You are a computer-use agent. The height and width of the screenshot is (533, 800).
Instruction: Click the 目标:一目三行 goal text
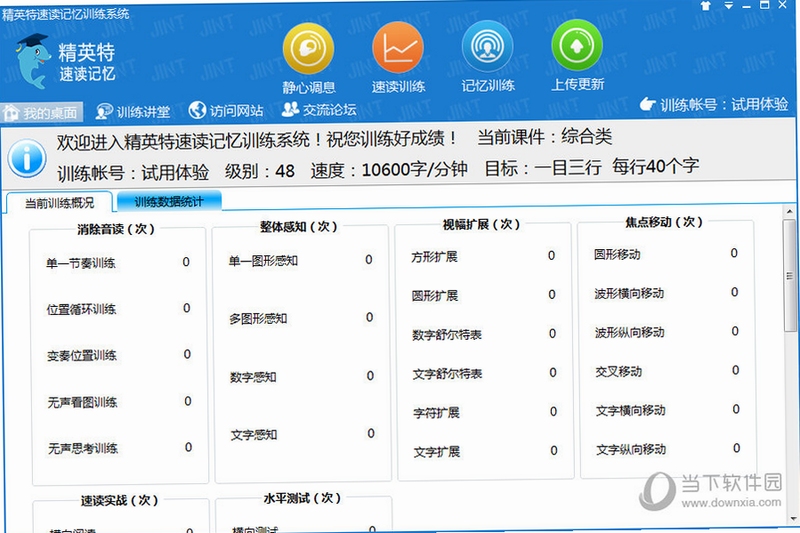[x=542, y=167]
